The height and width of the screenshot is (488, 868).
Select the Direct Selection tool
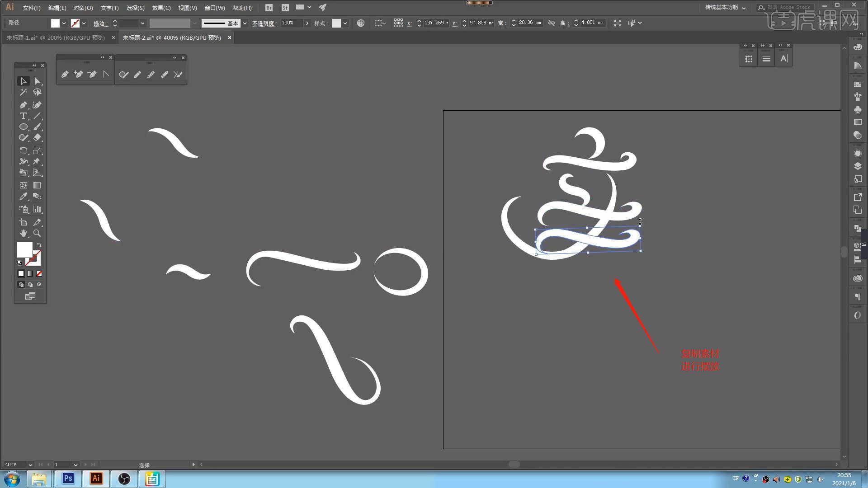(37, 81)
